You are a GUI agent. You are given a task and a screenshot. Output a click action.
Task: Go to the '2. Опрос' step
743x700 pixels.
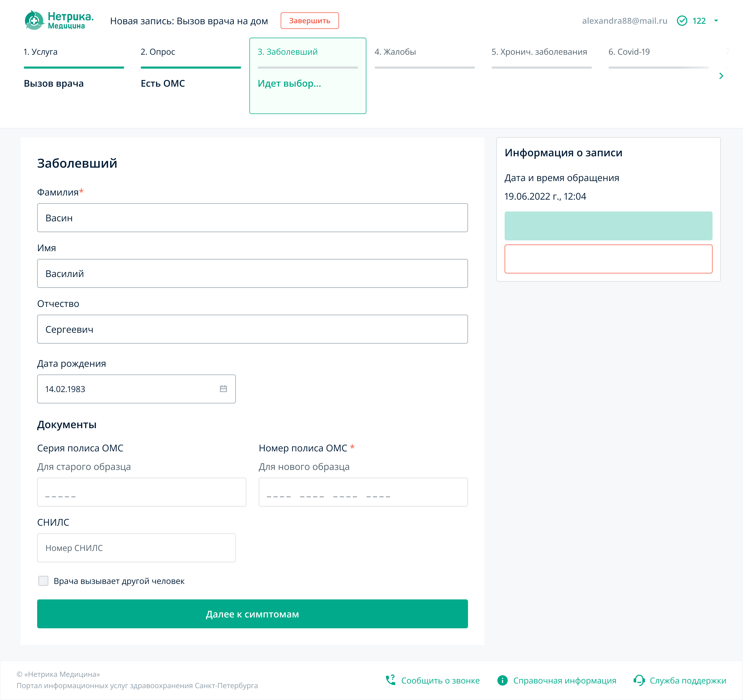tap(158, 52)
